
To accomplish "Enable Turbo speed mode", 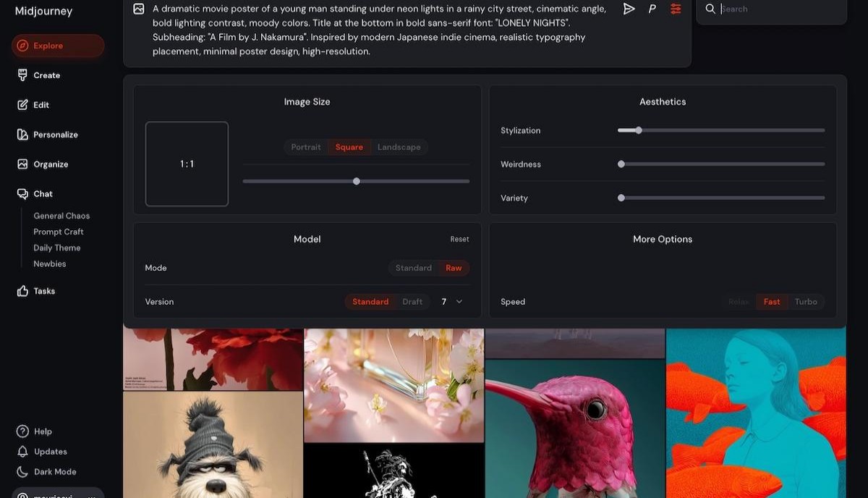I will 806,301.
